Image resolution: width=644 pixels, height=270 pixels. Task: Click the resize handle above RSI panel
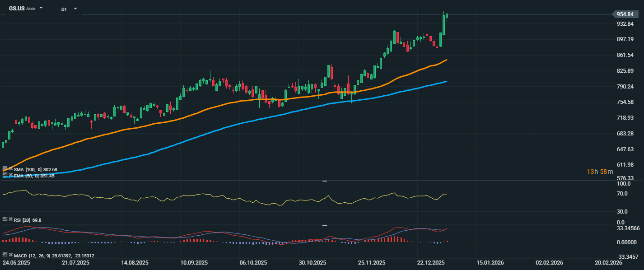coord(324,181)
